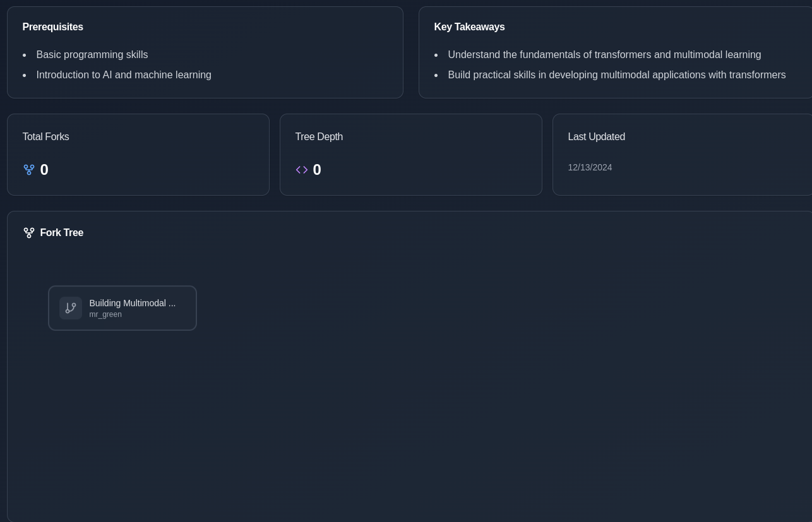This screenshot has height=522, width=812.
Task: Click the Tree Depth zero value
Action: point(317,170)
